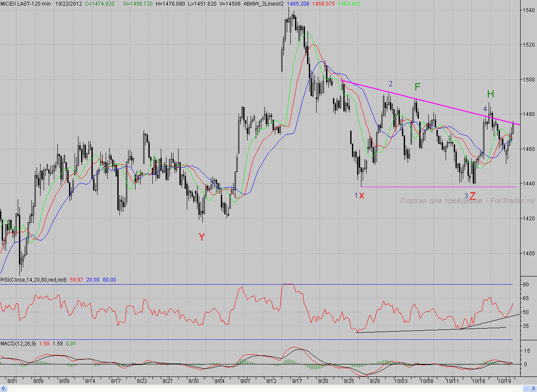Click the 10/19 date on the time axis
Screen dimensions: 537x392
pos(505,381)
